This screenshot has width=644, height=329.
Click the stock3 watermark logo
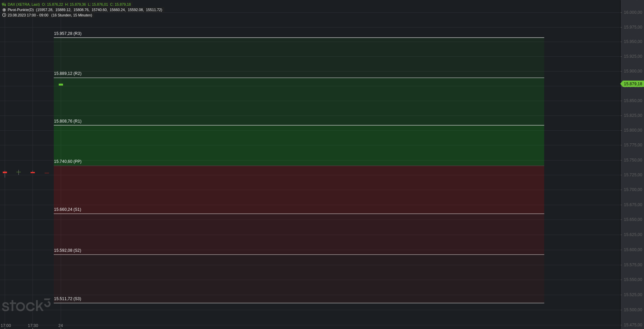[26, 305]
